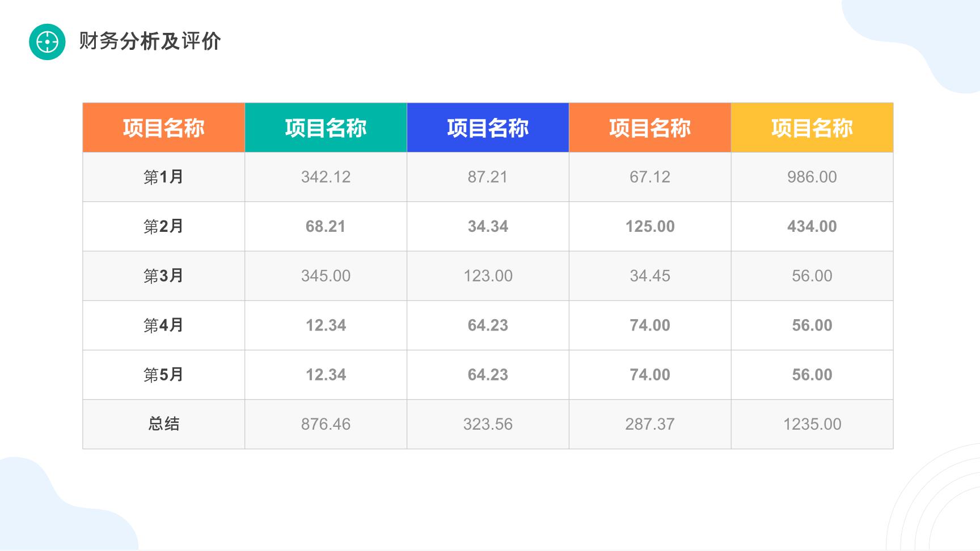Select the blue 项目名称 header cell
Viewport: 980px width, 551px height.
[x=488, y=128]
